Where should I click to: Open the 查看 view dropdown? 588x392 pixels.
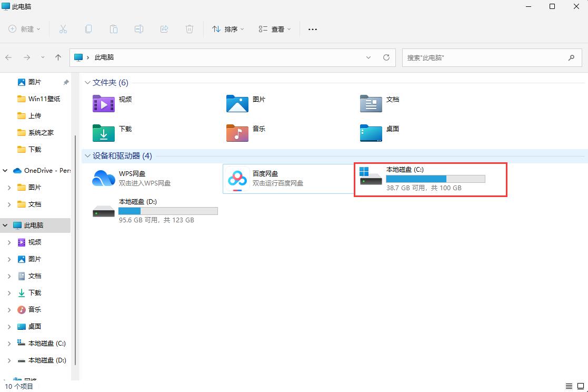coord(274,29)
